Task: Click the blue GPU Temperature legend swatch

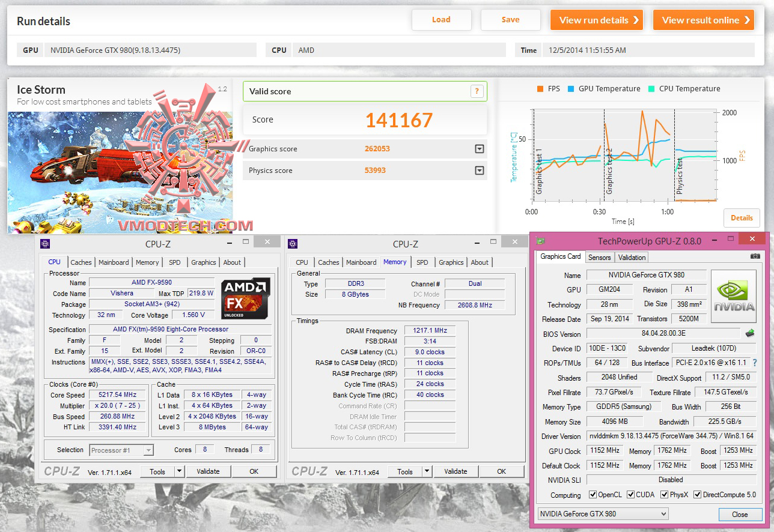Action: tap(570, 89)
